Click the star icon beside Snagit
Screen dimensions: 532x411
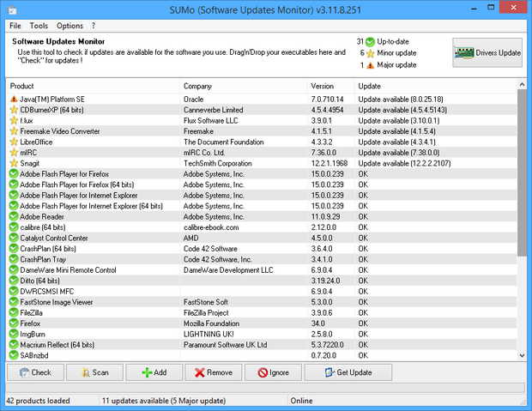pyautogui.click(x=14, y=163)
